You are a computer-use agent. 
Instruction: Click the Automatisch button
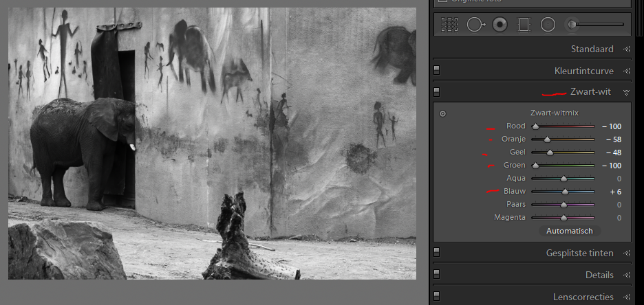(569, 231)
